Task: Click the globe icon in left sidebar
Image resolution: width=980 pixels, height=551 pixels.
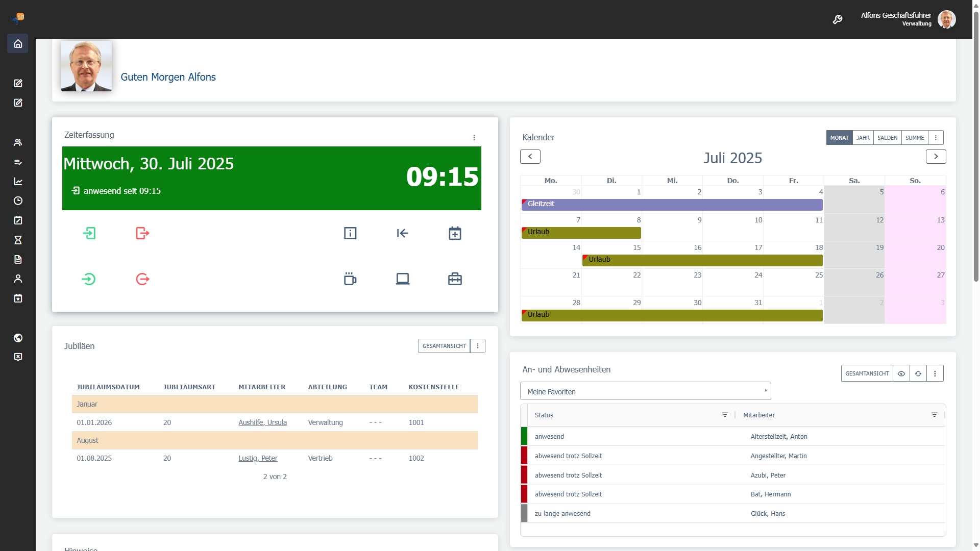Action: (18, 338)
